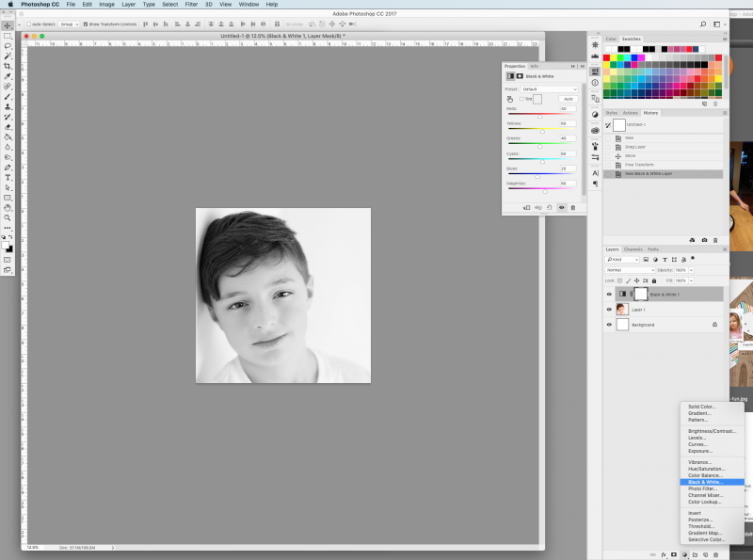Select the Horizontal Type tool
Screen dimensions: 753x560
(x=8, y=178)
